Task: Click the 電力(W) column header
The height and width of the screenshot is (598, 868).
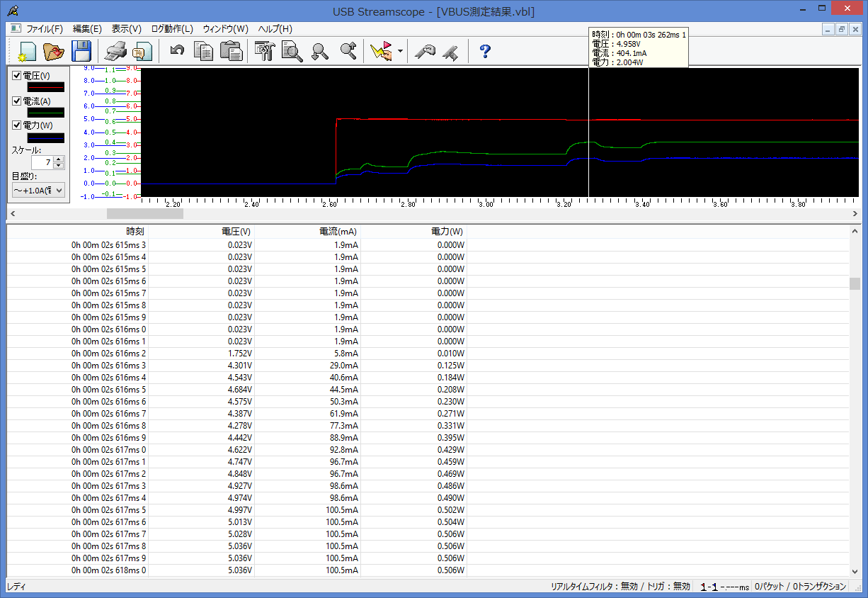Action: click(414, 231)
